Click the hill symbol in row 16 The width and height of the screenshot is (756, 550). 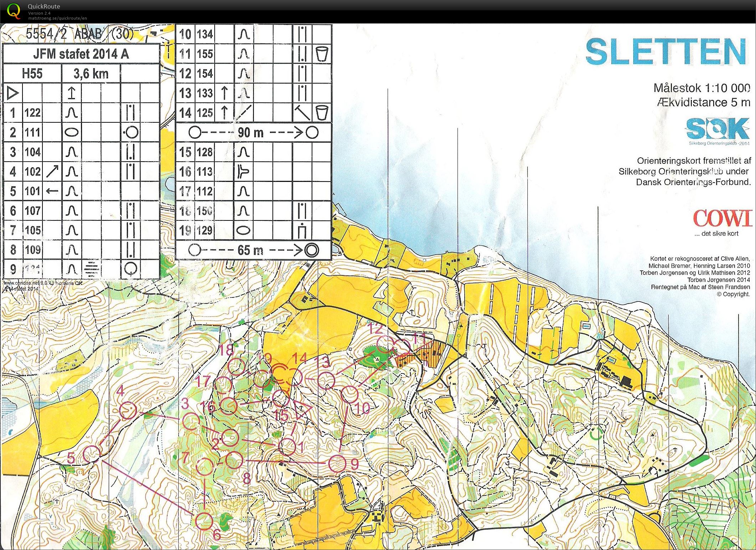pos(243,171)
